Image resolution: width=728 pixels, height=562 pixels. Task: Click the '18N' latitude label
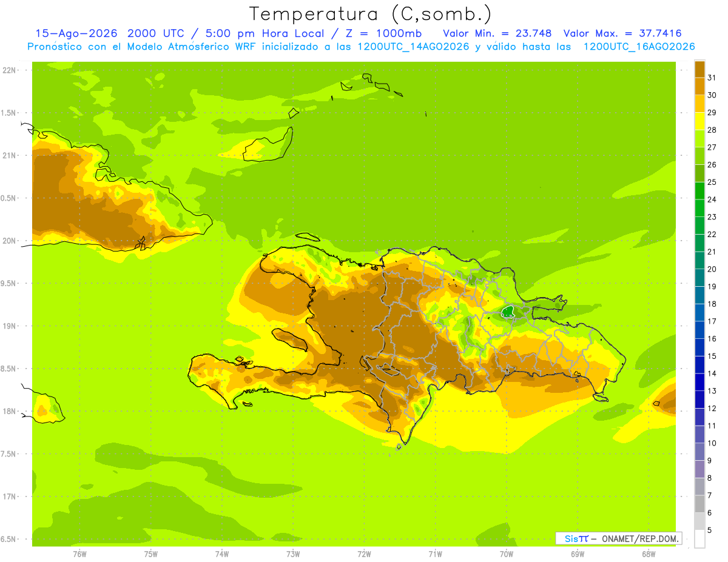(10, 412)
